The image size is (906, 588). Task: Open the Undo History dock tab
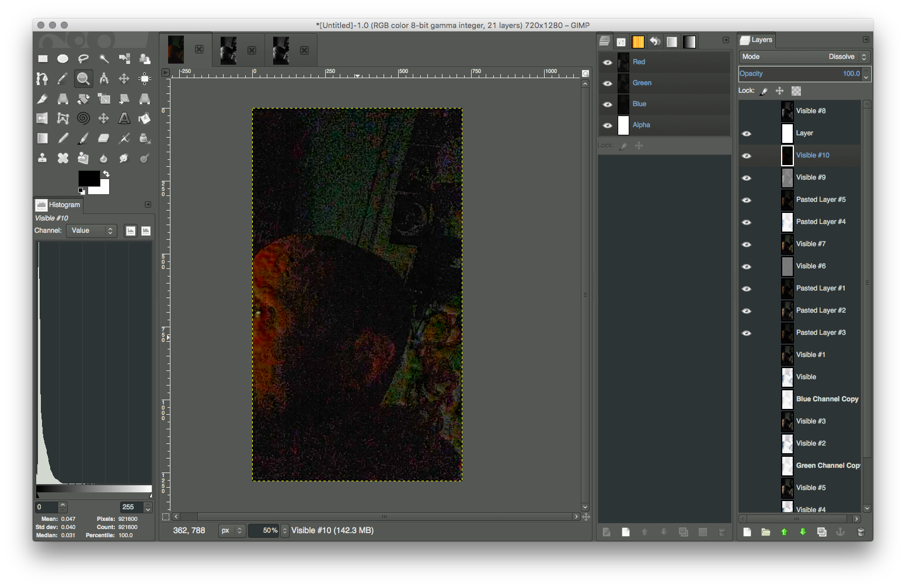click(x=655, y=41)
